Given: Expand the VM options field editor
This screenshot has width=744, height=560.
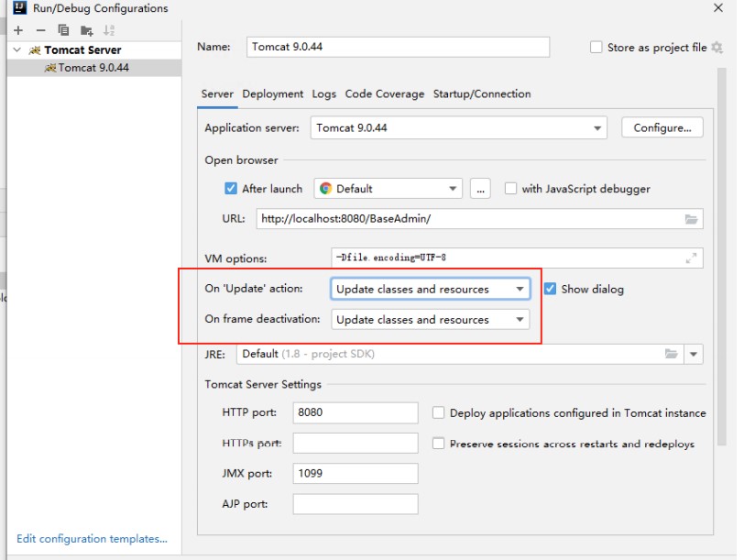Looking at the screenshot, I should (x=692, y=258).
